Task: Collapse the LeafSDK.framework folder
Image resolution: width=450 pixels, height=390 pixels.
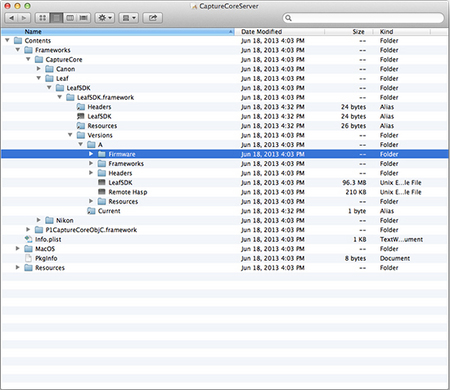Action: click(x=60, y=97)
